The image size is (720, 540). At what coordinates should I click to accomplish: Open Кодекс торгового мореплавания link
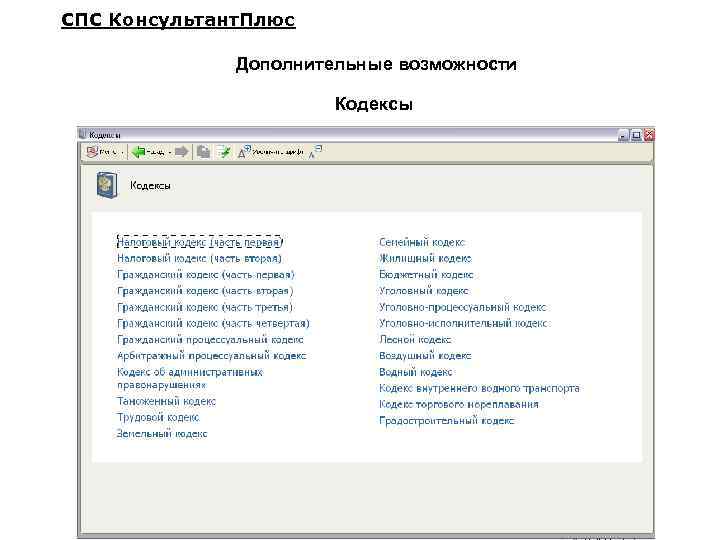coord(459,404)
